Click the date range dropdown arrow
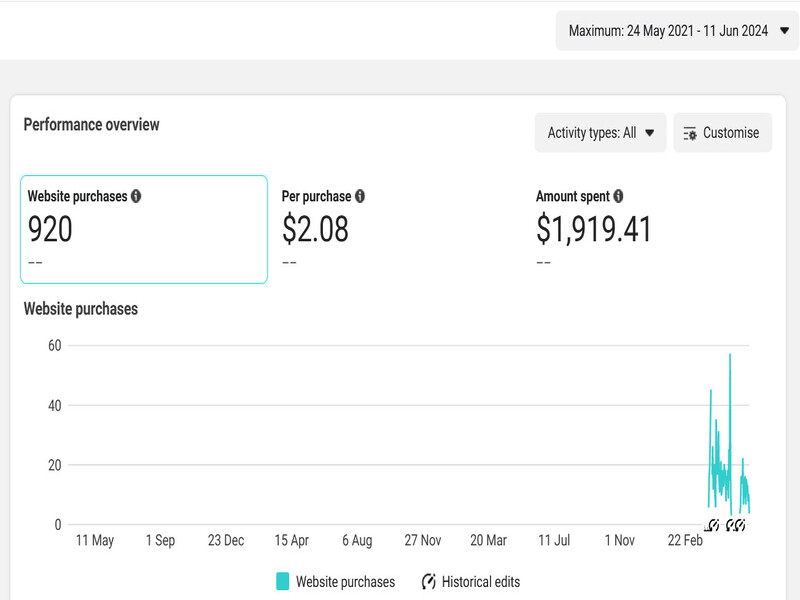800x600 pixels. (x=783, y=31)
